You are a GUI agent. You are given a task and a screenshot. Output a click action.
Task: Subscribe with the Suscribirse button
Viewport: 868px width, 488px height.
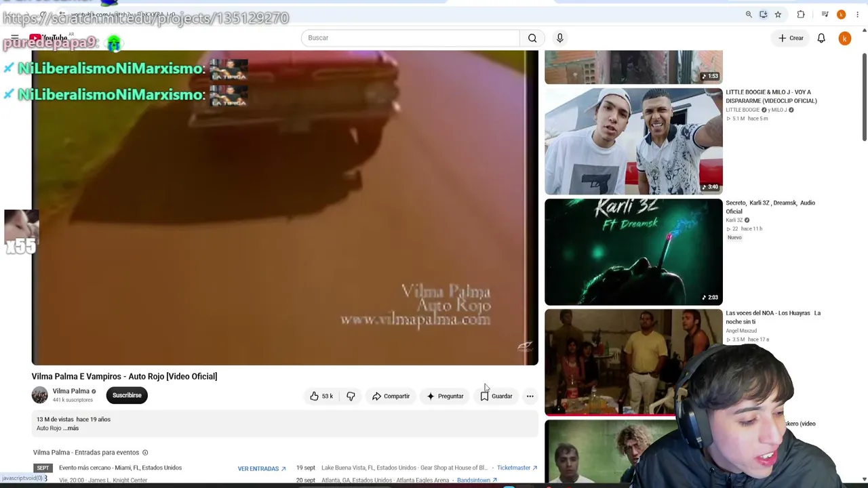(127, 395)
